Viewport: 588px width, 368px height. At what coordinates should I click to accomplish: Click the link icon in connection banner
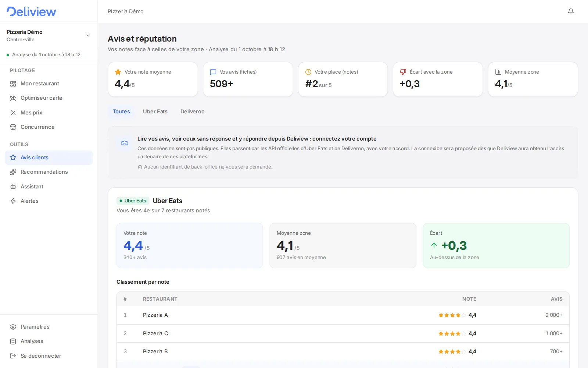click(125, 143)
